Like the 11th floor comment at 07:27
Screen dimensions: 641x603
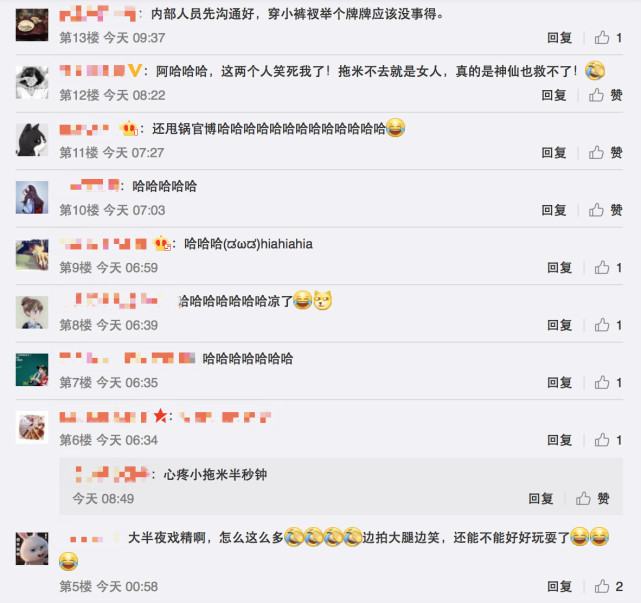pyautogui.click(x=596, y=152)
